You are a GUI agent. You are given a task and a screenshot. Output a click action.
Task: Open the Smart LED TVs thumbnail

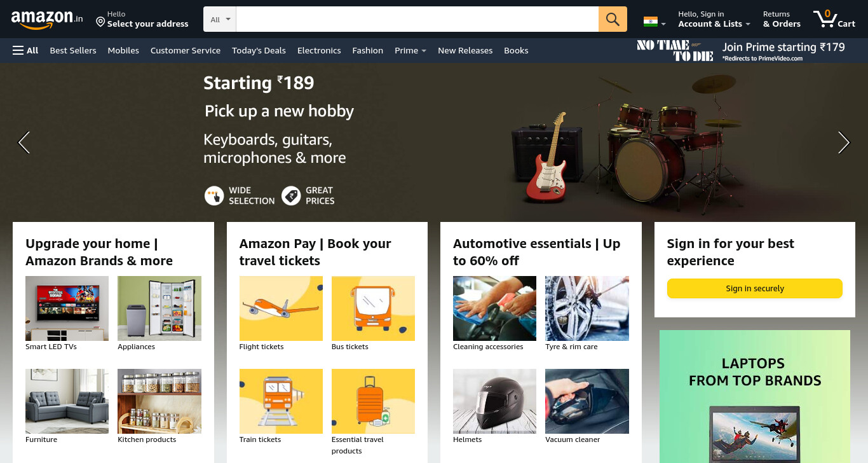click(x=67, y=308)
